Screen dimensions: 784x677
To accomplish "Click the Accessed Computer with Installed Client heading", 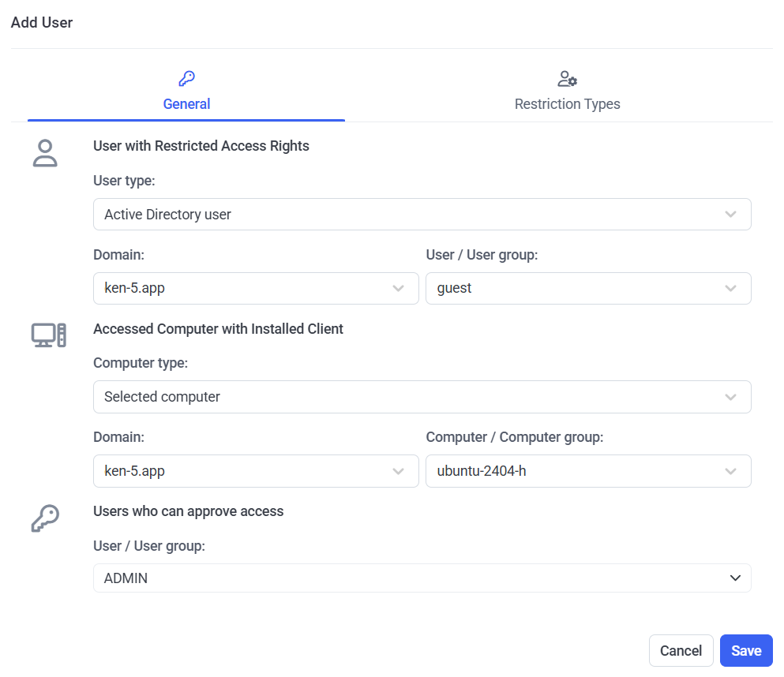I will (218, 329).
